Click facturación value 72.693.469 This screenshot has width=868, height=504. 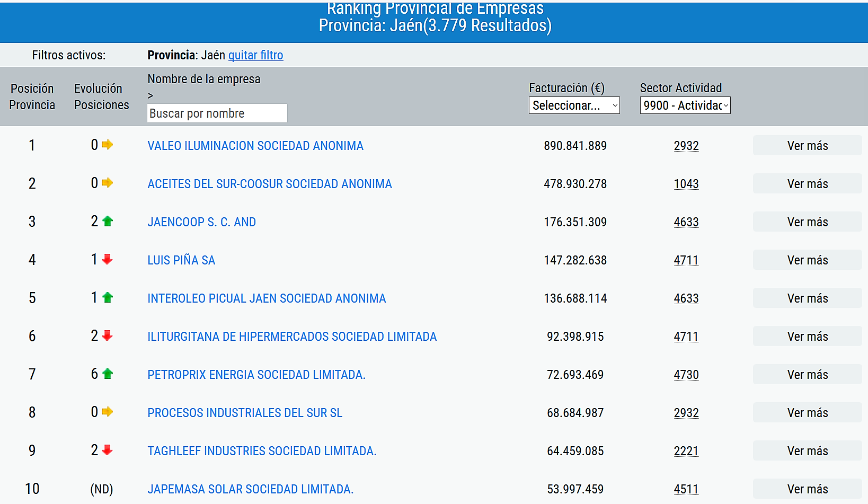point(575,375)
